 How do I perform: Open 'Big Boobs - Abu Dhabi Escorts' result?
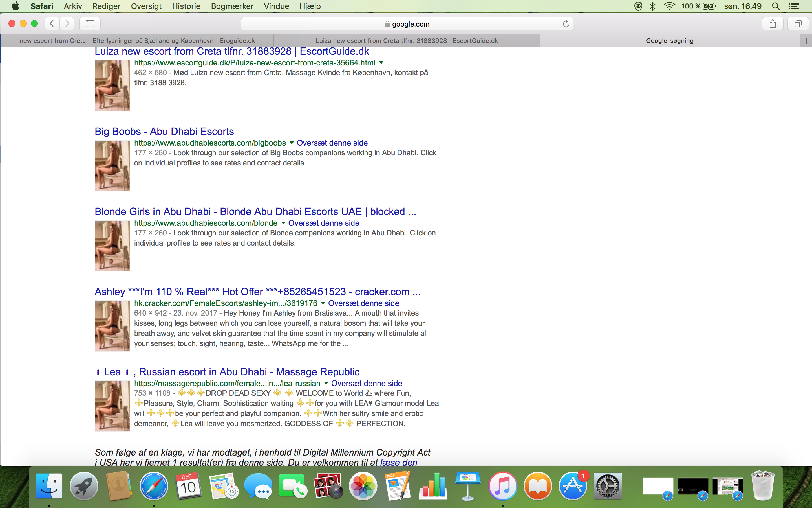tap(164, 131)
